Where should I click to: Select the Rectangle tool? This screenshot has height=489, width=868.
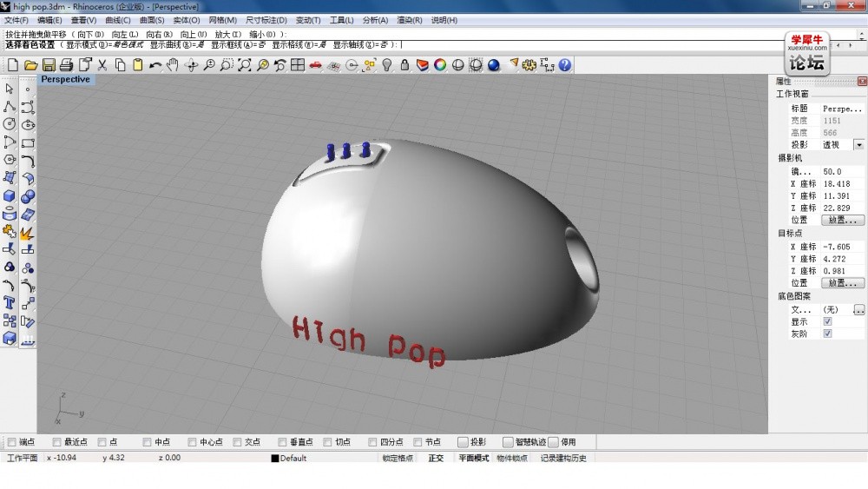[28, 142]
